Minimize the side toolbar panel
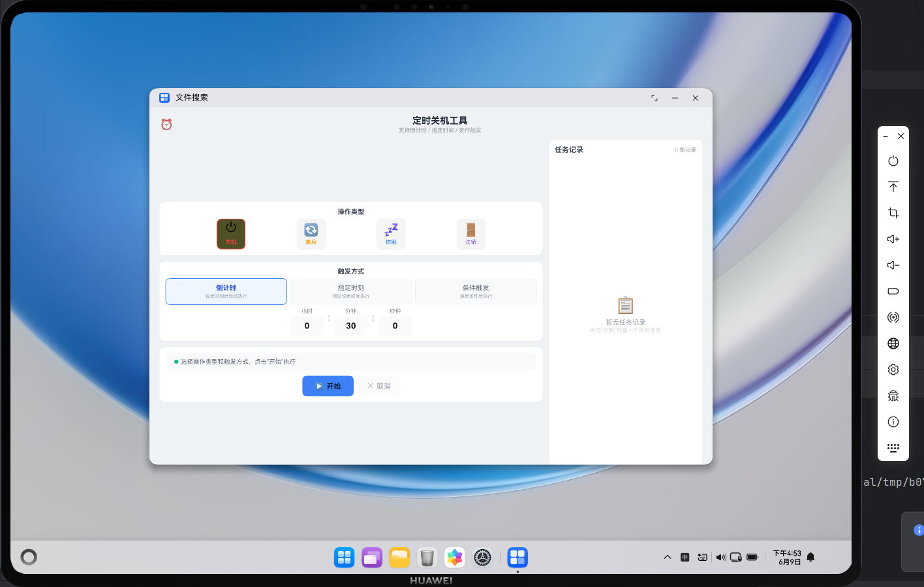 pyautogui.click(x=885, y=136)
